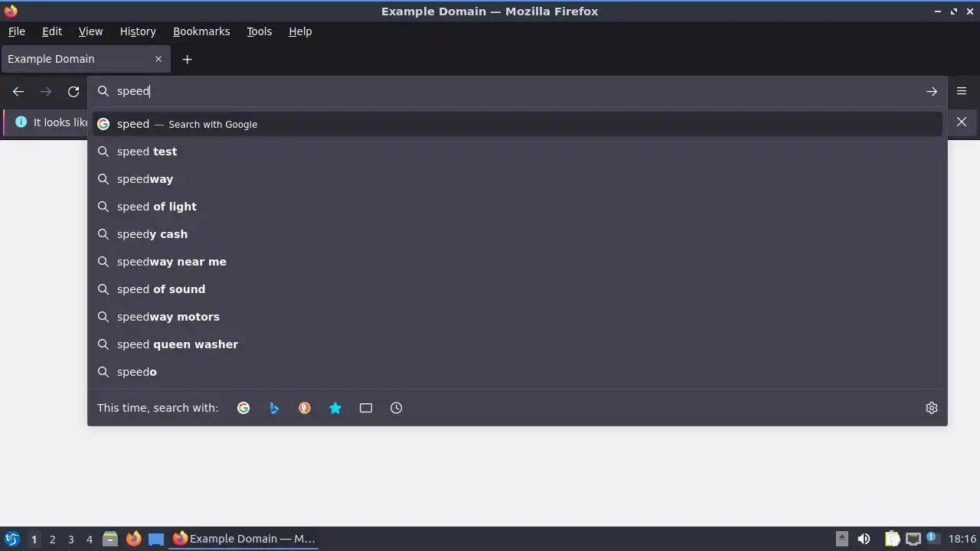Select the 'speedway motors' suggestion
The image size is (980, 551).
pos(518,317)
